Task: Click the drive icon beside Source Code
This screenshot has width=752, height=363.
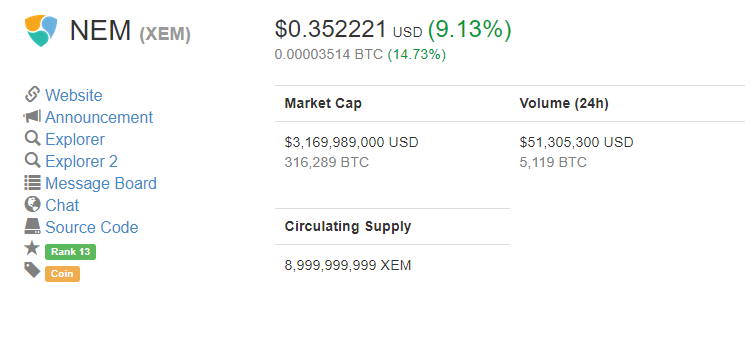Action: [x=32, y=225]
